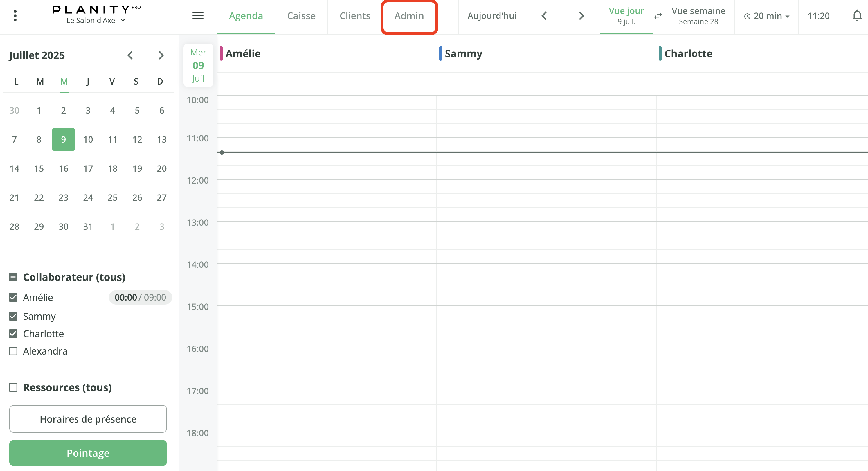The width and height of the screenshot is (868, 471).
Task: Uncheck Amélie collaborator checkbox
Action: [13, 297]
